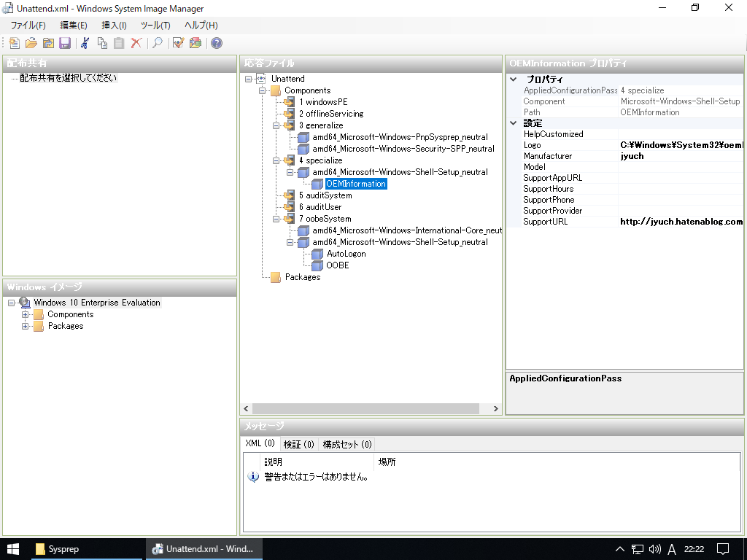Collapse Components node in answer file
The width and height of the screenshot is (747, 560).
point(262,90)
